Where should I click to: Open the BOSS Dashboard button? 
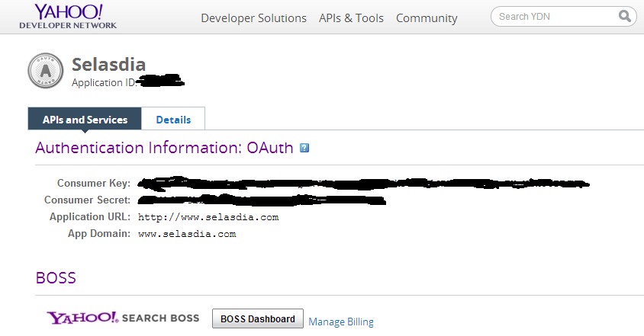(257, 318)
